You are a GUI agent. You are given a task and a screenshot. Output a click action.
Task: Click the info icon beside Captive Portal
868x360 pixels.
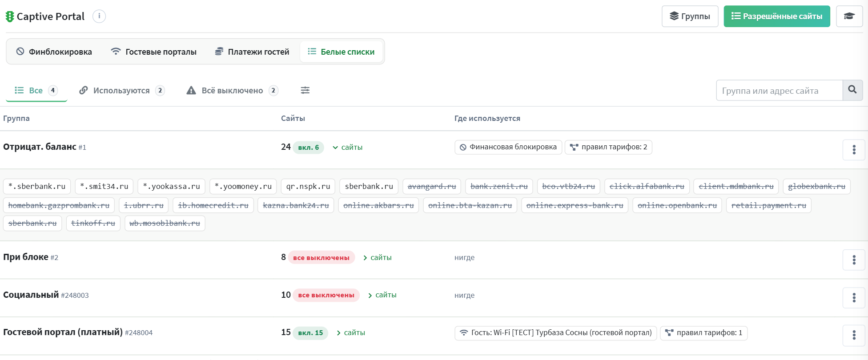(x=99, y=16)
